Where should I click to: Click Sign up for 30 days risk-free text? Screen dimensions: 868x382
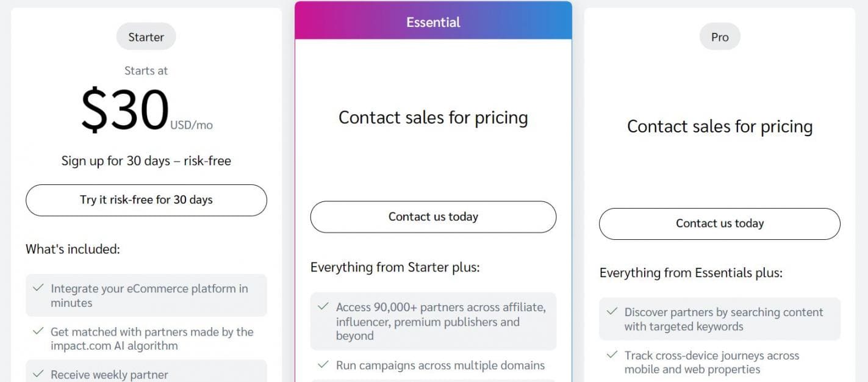146,161
